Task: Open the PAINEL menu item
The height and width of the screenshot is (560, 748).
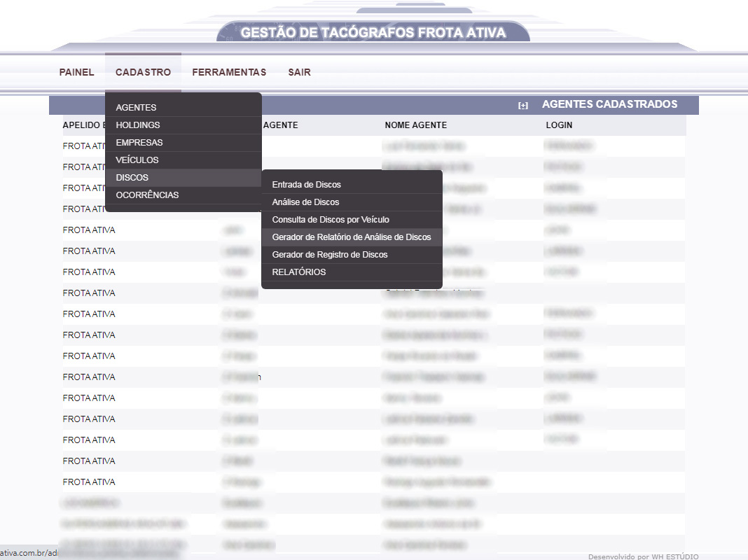Action: [x=76, y=72]
